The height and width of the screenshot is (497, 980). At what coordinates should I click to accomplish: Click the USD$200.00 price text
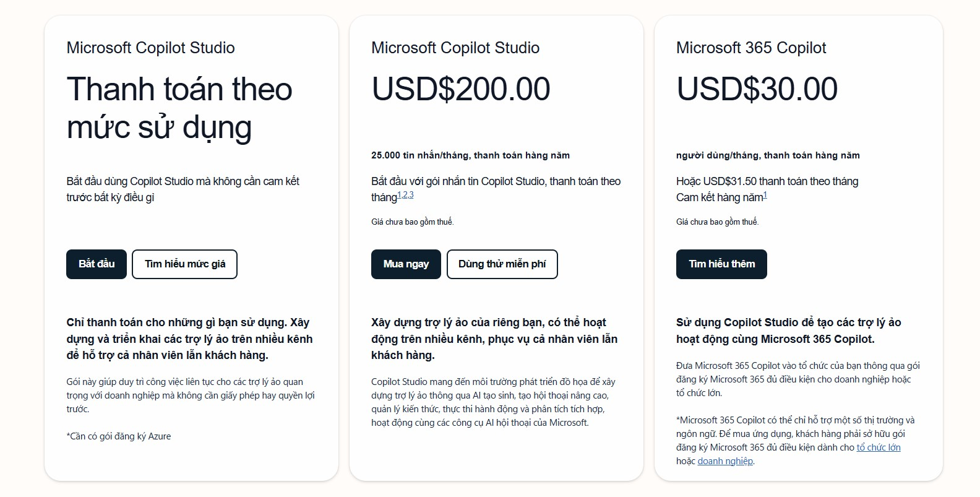pyautogui.click(x=461, y=89)
